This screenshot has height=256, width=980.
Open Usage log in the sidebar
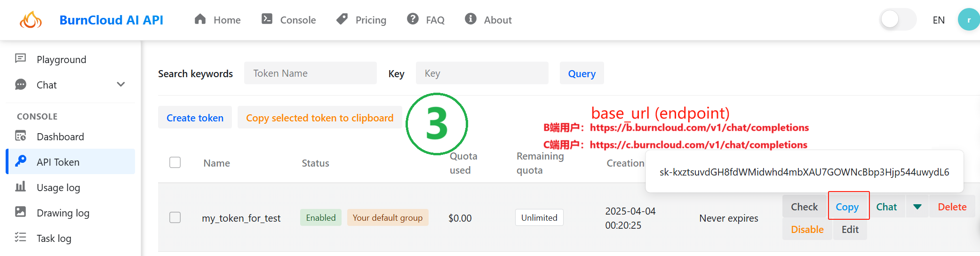click(x=71, y=187)
